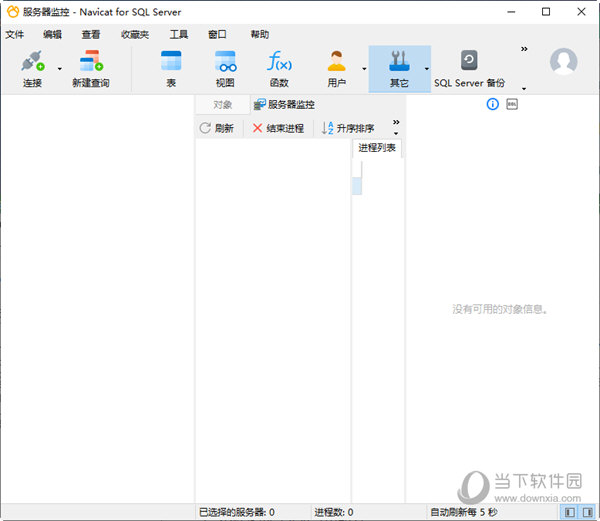Open the 查看 menu
Viewport: 600px width, 521px height.
pos(91,34)
